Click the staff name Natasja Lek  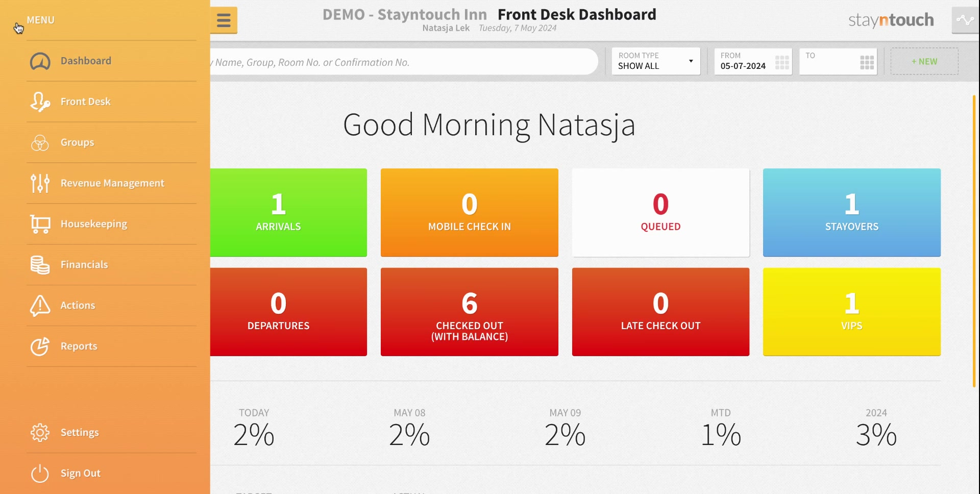[446, 28]
